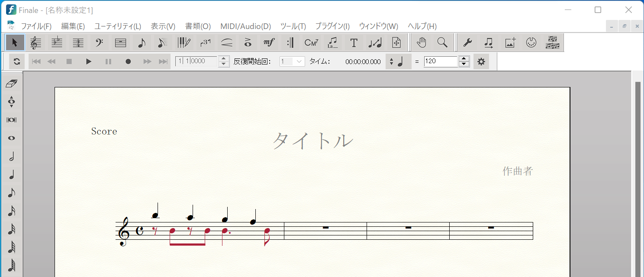Select the Speedy Entry tool
The height and width of the screenshot is (277, 644).
pos(163,42)
